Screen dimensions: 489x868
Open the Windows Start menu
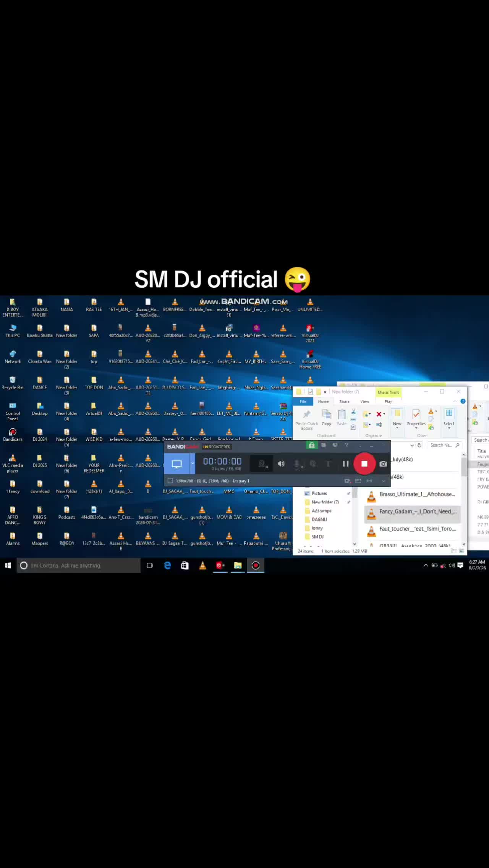coord(8,565)
